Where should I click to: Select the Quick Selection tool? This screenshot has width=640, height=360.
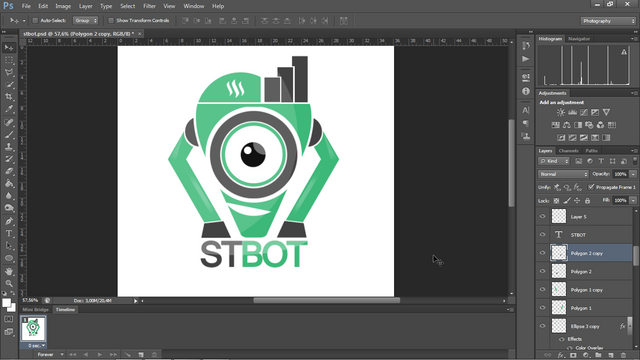tap(9, 85)
